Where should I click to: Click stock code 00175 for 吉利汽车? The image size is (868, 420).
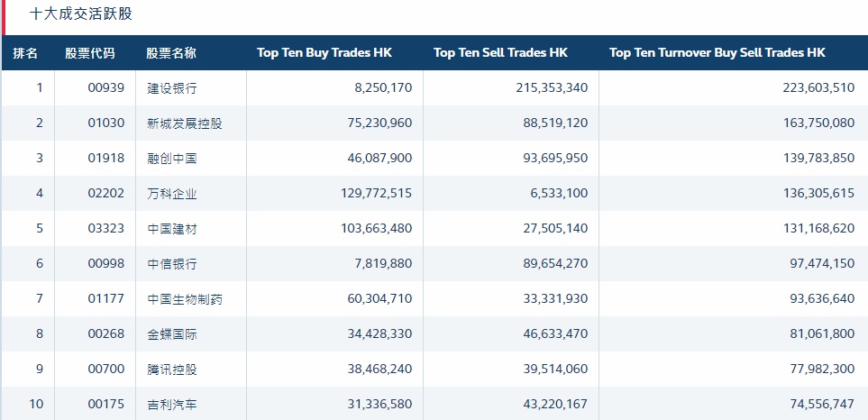pyautogui.click(x=106, y=405)
